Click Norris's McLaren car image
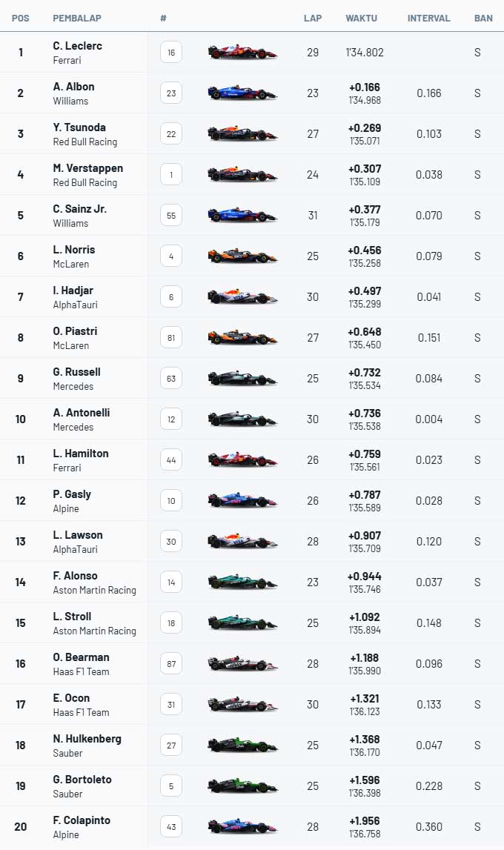This screenshot has height=850, width=504. tap(242, 256)
